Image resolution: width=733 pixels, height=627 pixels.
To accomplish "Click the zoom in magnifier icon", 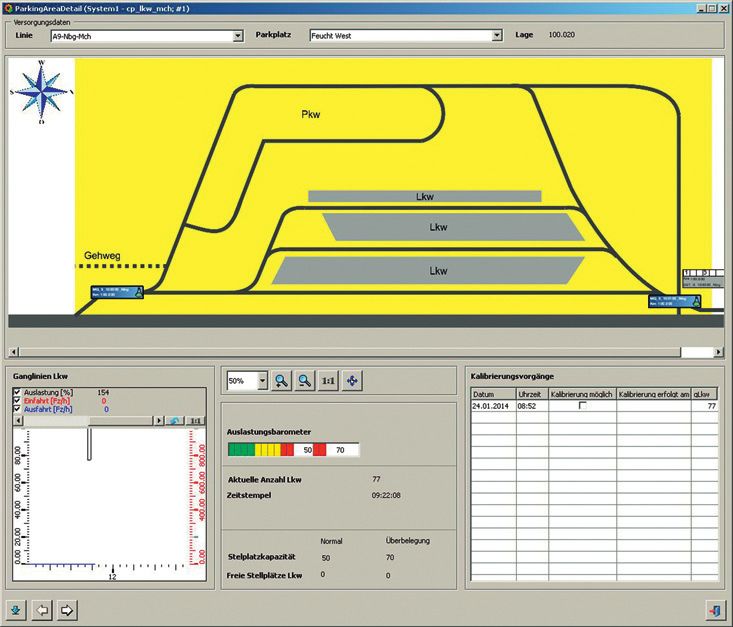I will (x=282, y=381).
